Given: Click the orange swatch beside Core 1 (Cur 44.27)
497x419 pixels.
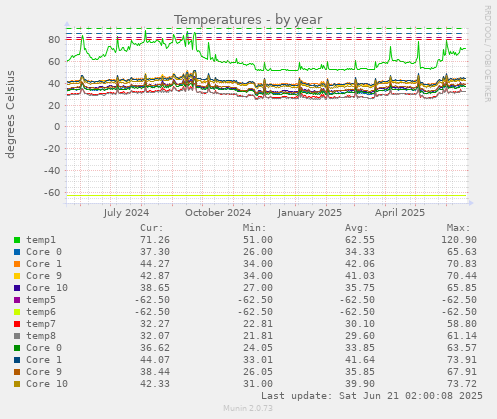Looking at the screenshot, I should pos(17,264).
